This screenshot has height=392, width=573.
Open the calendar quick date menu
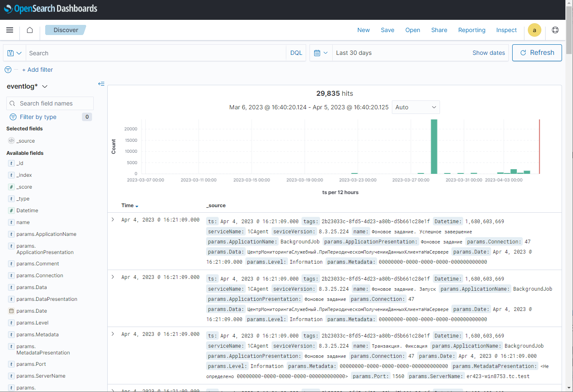[x=321, y=53]
